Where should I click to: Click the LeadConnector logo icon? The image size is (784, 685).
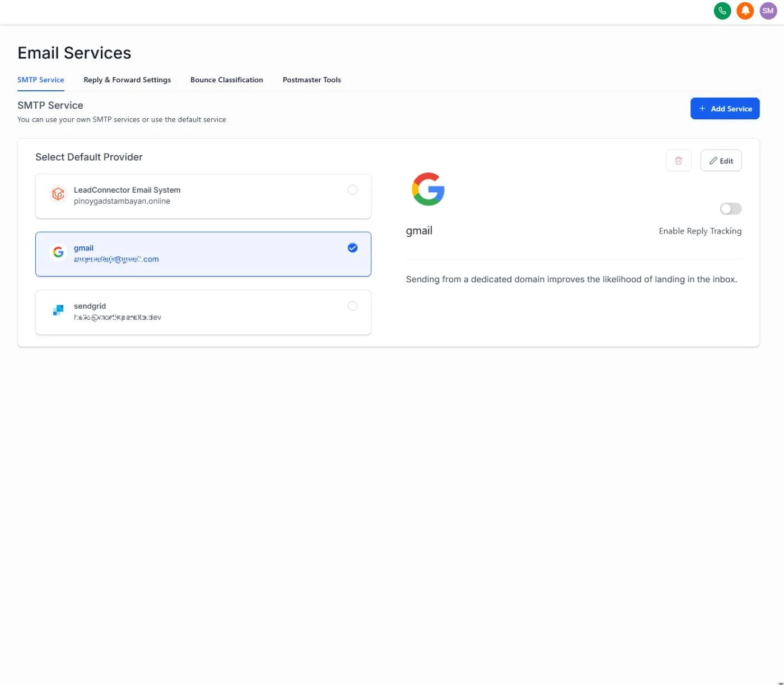tap(58, 194)
